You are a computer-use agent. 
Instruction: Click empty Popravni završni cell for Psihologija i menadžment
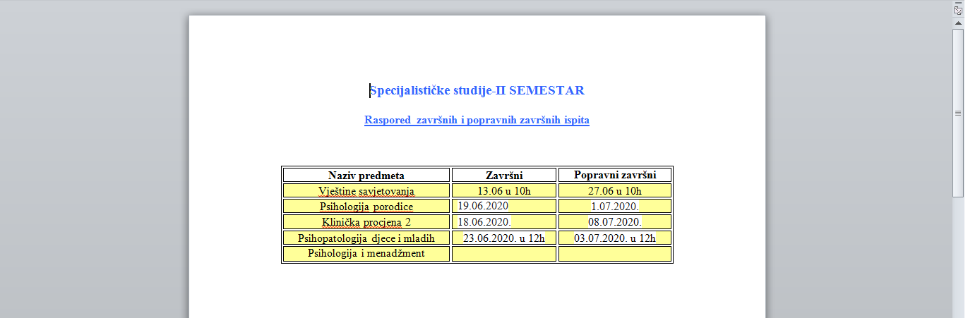point(615,253)
